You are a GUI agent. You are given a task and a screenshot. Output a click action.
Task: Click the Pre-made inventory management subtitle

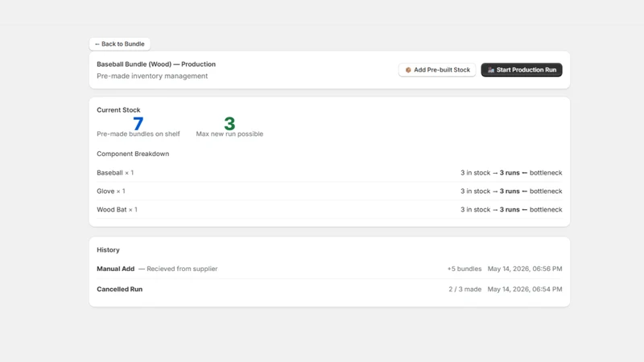pyautogui.click(x=152, y=76)
